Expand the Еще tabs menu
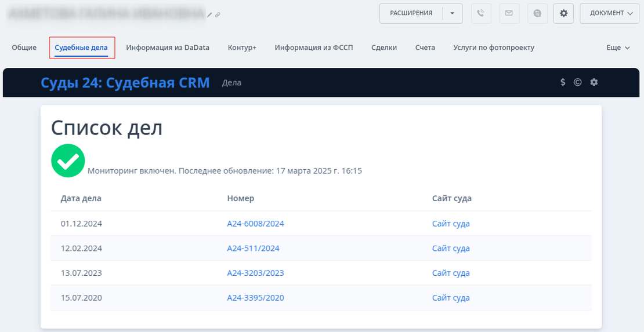Image resolution: width=644 pixels, height=332 pixels. [618, 48]
